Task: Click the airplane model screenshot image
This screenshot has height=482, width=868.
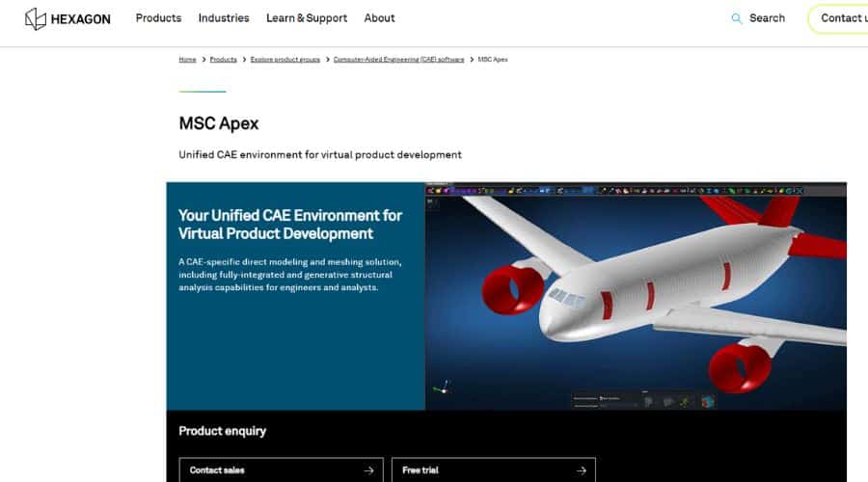Action: tap(636, 296)
